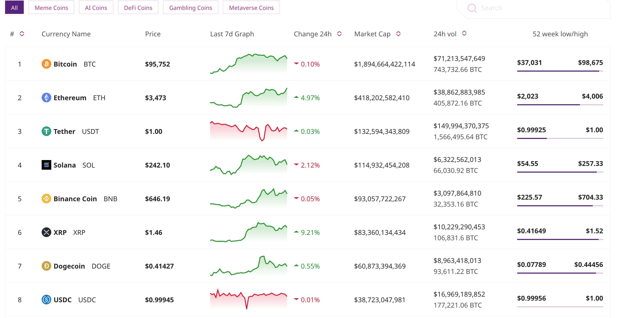This screenshot has width=644, height=318.
Task: Click the XRP logo icon
Action: (46, 232)
